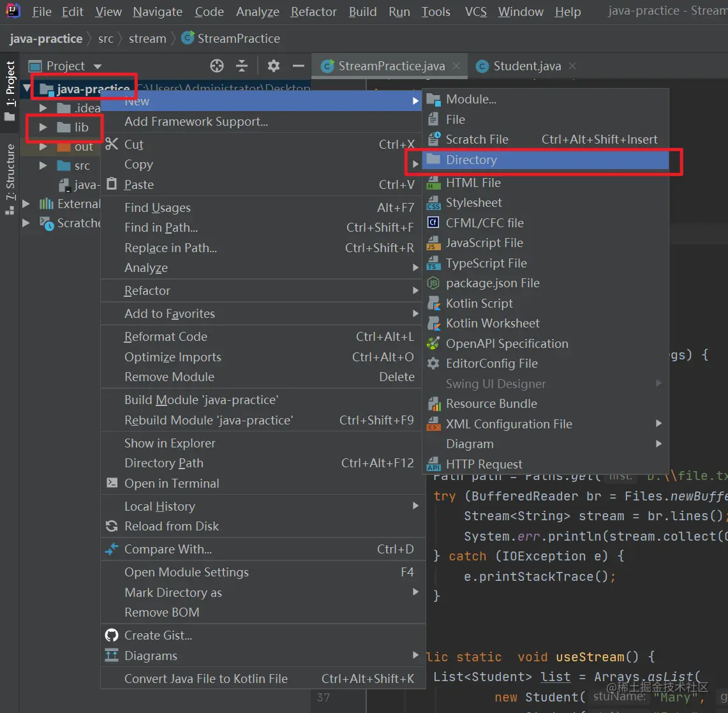Click the src breadcrumb
728x713 pixels.
pyautogui.click(x=106, y=38)
